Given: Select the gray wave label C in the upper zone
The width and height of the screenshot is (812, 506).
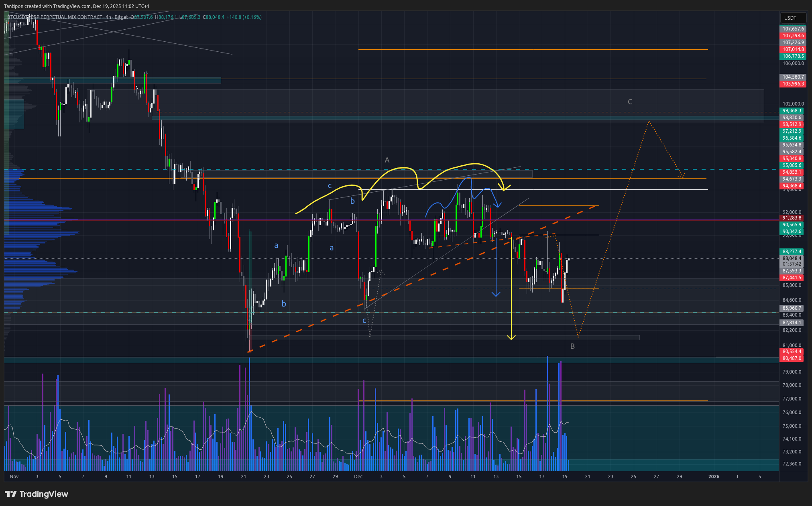Looking at the screenshot, I should (x=630, y=102).
